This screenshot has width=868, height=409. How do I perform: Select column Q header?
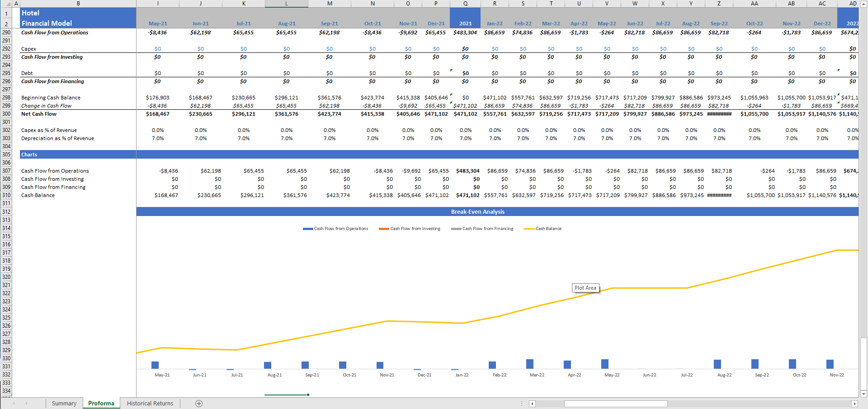[x=465, y=4]
